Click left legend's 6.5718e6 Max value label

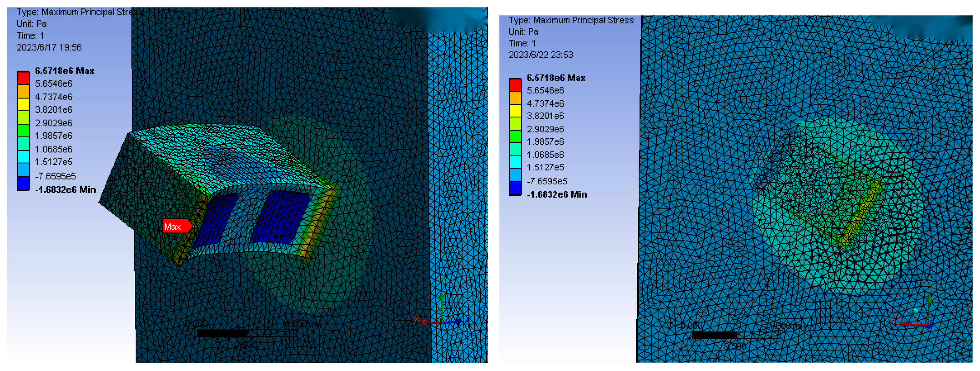pyautogui.click(x=64, y=71)
